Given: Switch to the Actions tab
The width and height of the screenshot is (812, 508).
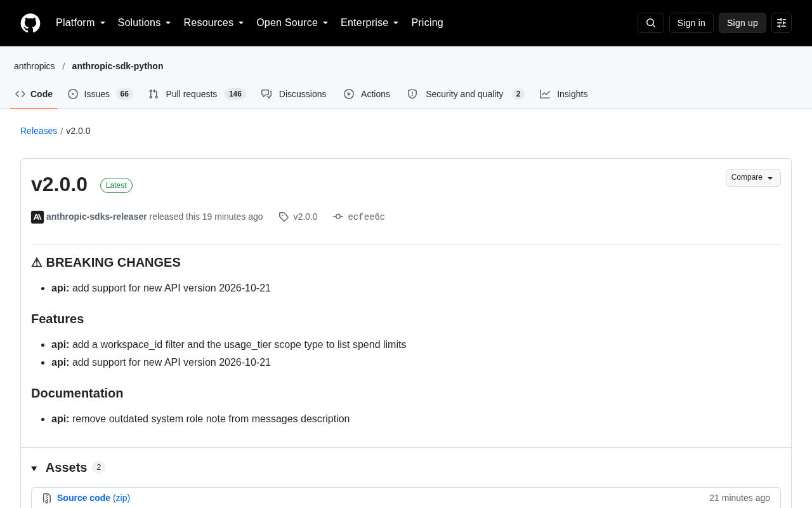Looking at the screenshot, I should pos(367,94).
